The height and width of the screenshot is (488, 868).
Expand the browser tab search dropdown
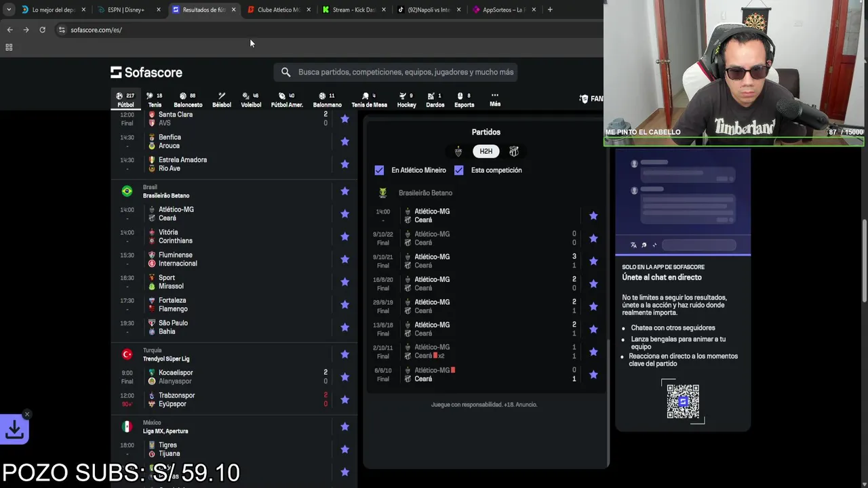click(8, 9)
